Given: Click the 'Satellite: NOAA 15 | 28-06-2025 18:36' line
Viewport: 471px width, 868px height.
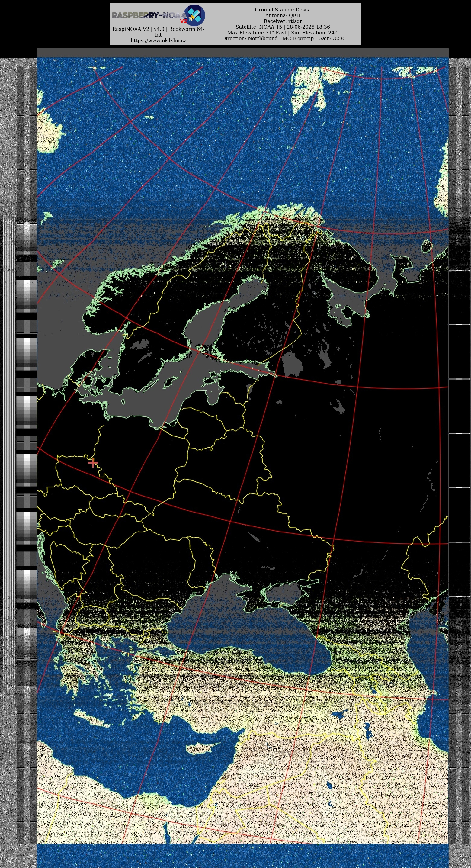Looking at the screenshot, I should coord(283,27).
